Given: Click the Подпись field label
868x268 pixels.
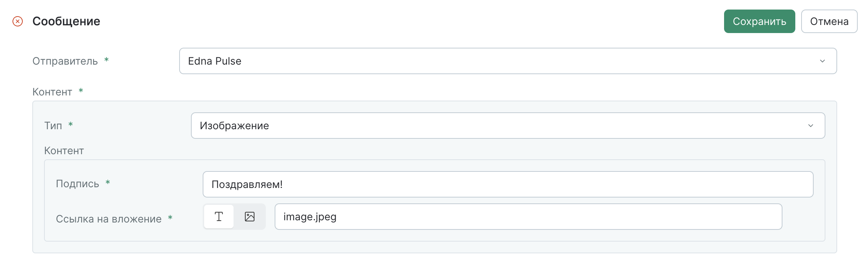Looking at the screenshot, I should 77,184.
